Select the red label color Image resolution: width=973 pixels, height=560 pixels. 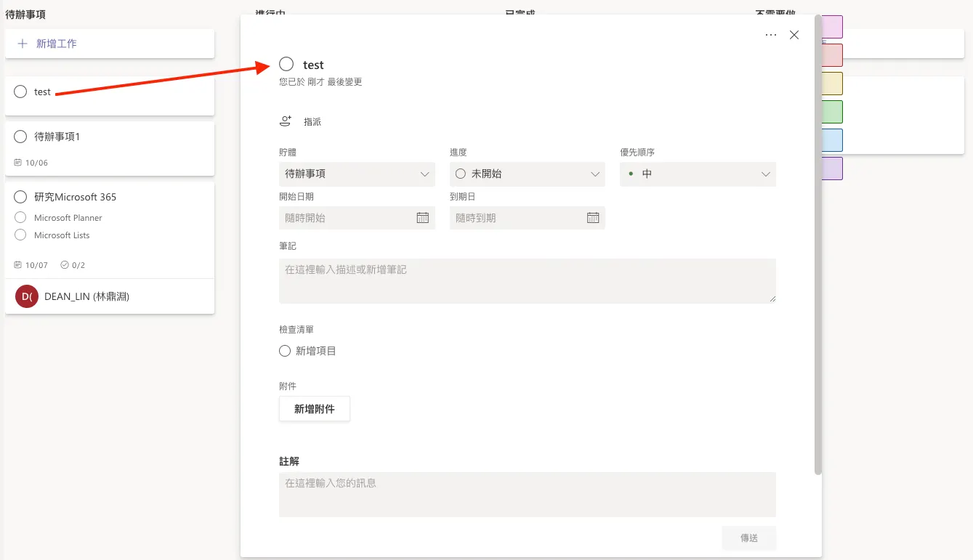tap(832, 55)
